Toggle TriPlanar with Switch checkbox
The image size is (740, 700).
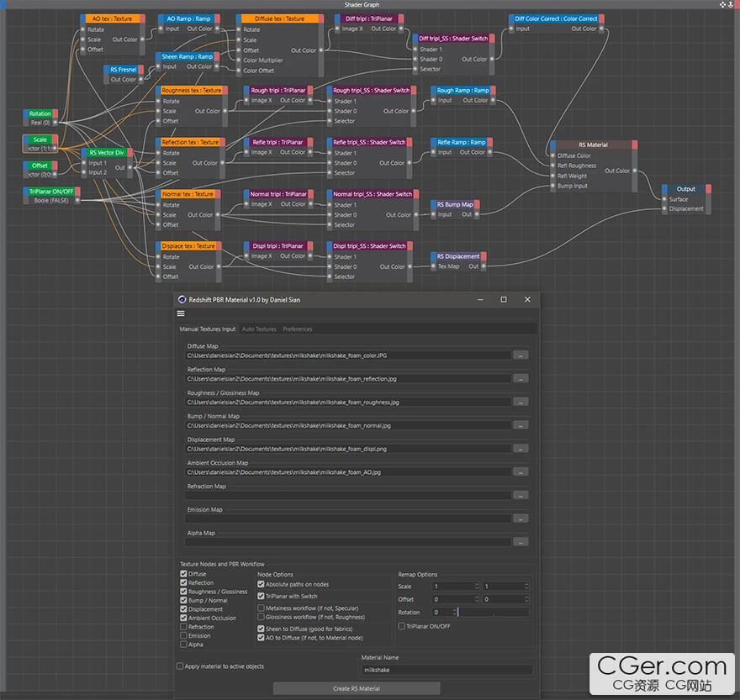pos(261,597)
